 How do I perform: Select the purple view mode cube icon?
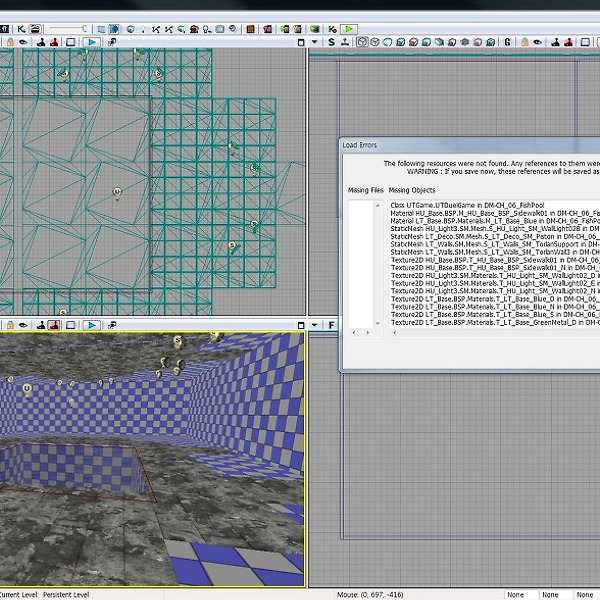click(478, 42)
